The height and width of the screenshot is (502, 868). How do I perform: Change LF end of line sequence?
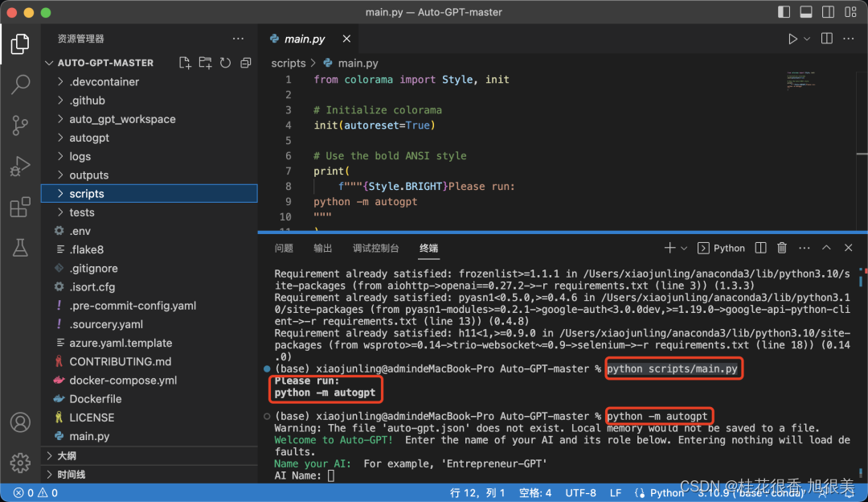pyautogui.click(x=615, y=492)
